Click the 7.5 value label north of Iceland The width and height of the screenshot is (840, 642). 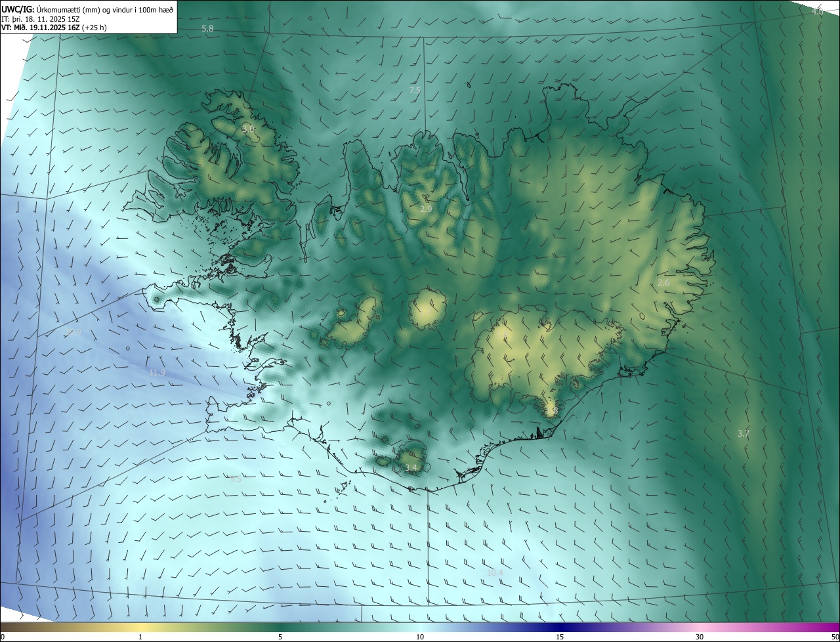(415, 91)
